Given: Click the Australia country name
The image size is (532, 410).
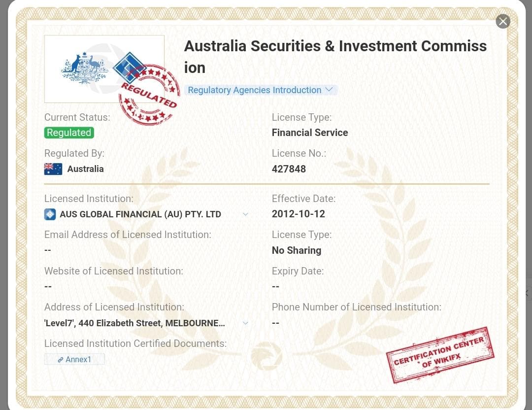Looking at the screenshot, I should tap(86, 169).
